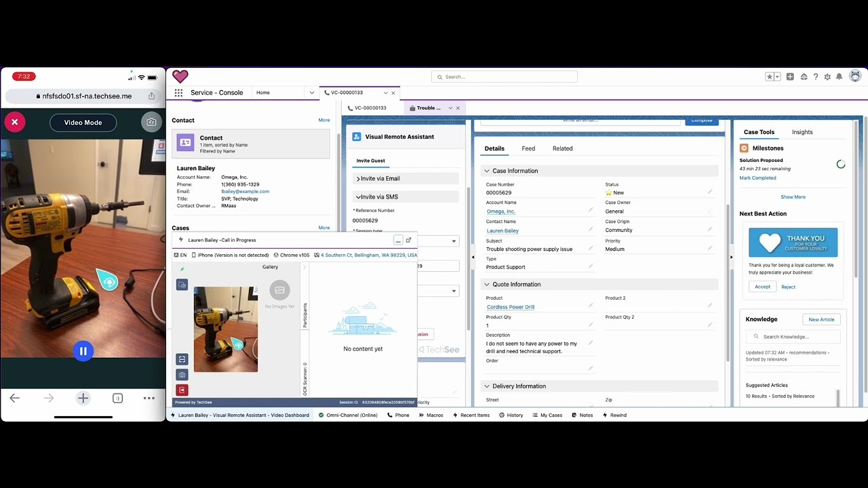Image resolution: width=868 pixels, height=488 pixels.
Task: Click the drill video thumbnail in dashboard
Action: [x=225, y=329]
